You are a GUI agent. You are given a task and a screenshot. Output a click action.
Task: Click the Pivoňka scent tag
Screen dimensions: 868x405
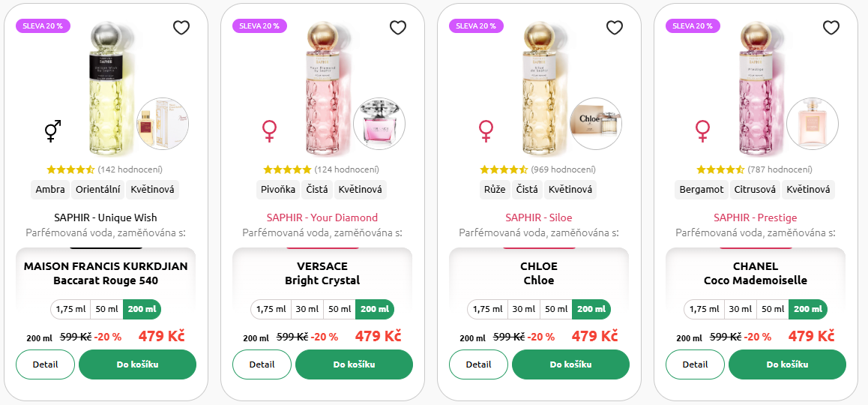[x=278, y=190]
